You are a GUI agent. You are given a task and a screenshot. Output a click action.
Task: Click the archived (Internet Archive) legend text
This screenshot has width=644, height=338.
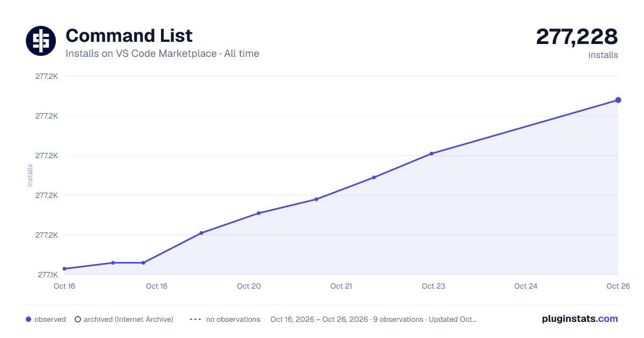[x=128, y=319]
